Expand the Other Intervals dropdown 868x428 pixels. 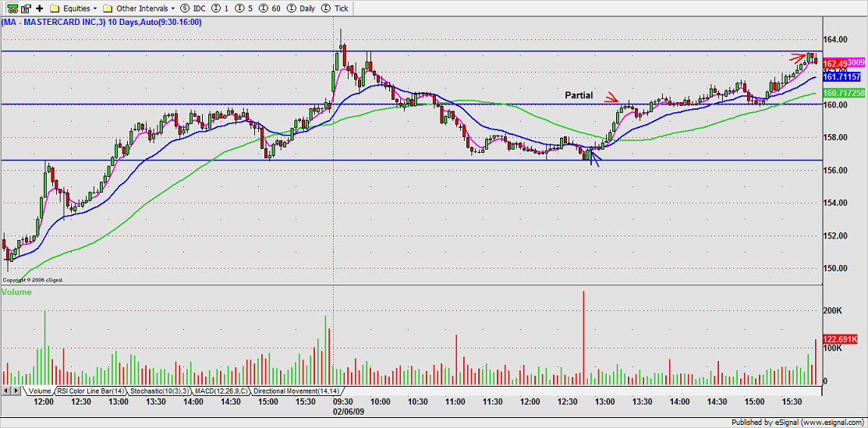pyautogui.click(x=140, y=9)
